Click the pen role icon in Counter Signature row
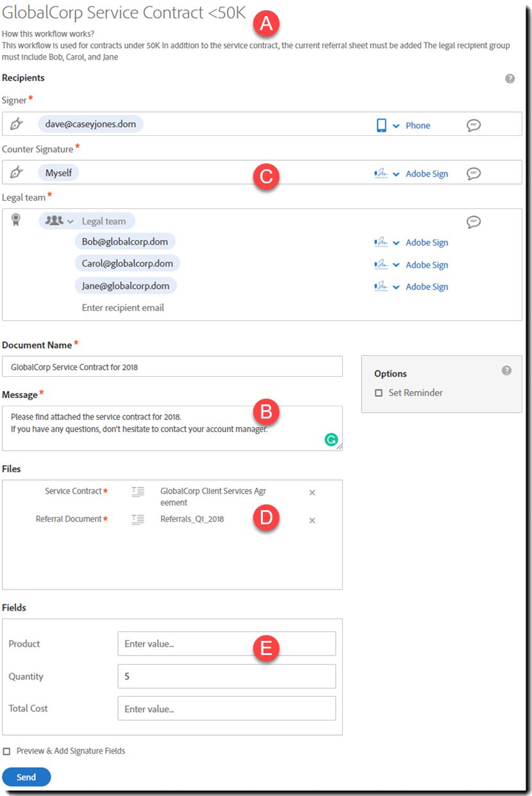 click(x=17, y=172)
